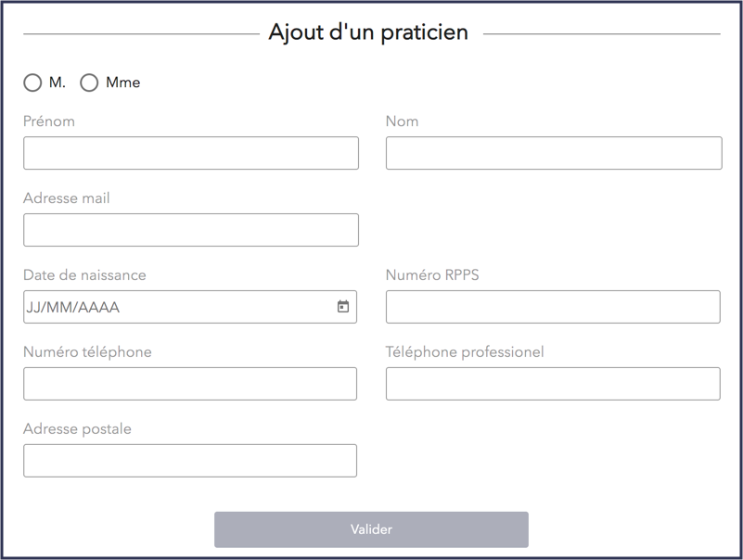The height and width of the screenshot is (560, 743).
Task: Click the Numéro téléphone input box
Action: (190, 384)
